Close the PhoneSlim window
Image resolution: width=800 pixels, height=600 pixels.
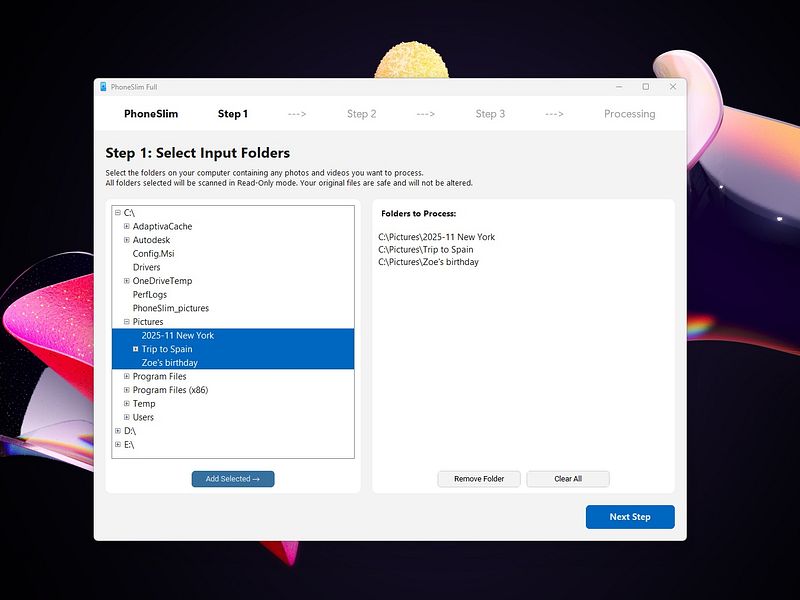[x=673, y=87]
